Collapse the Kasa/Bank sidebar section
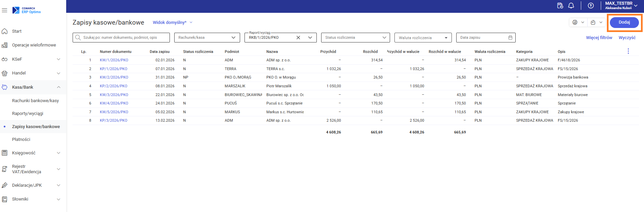Screen dimensions: 644x212 click(x=58, y=87)
